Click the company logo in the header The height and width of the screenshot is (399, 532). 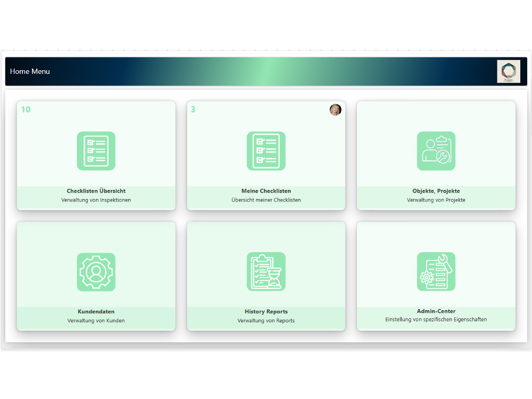click(x=509, y=71)
